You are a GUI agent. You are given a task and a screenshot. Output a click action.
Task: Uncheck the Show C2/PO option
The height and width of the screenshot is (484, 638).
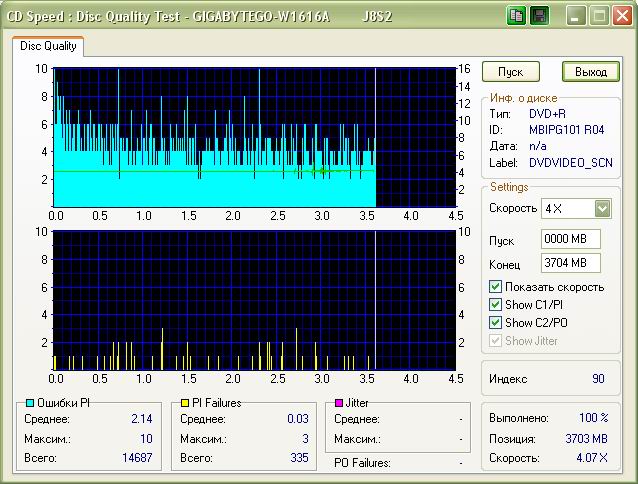[496, 323]
